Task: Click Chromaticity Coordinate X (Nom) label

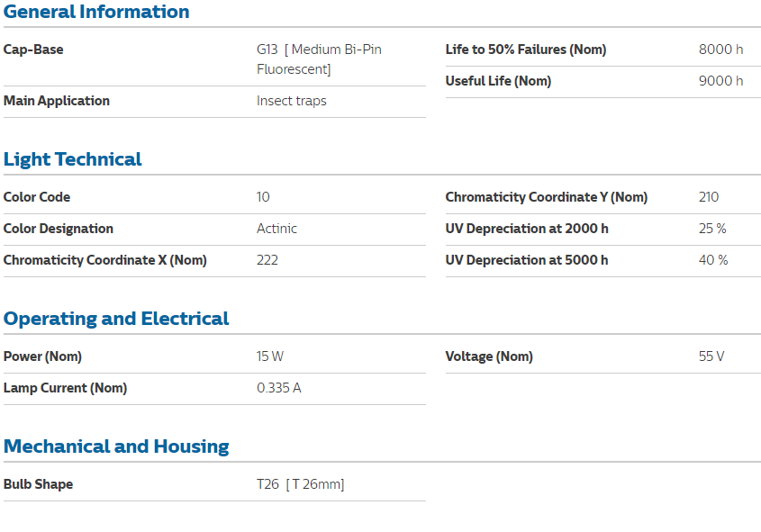Action: (x=104, y=260)
